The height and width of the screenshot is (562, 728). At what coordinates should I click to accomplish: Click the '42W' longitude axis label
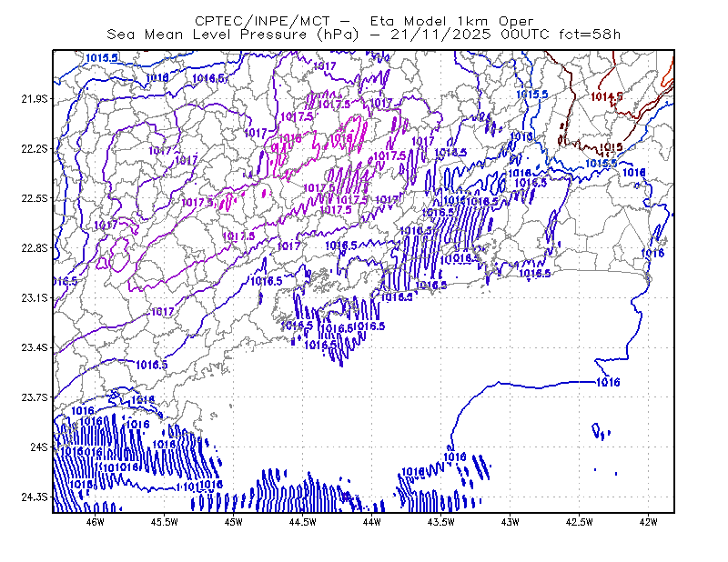tap(648, 522)
